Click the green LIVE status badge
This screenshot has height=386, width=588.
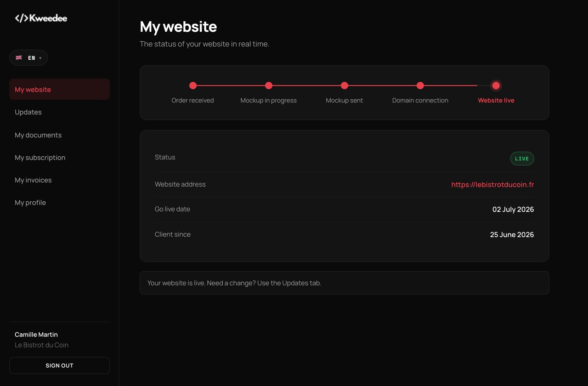pos(522,159)
